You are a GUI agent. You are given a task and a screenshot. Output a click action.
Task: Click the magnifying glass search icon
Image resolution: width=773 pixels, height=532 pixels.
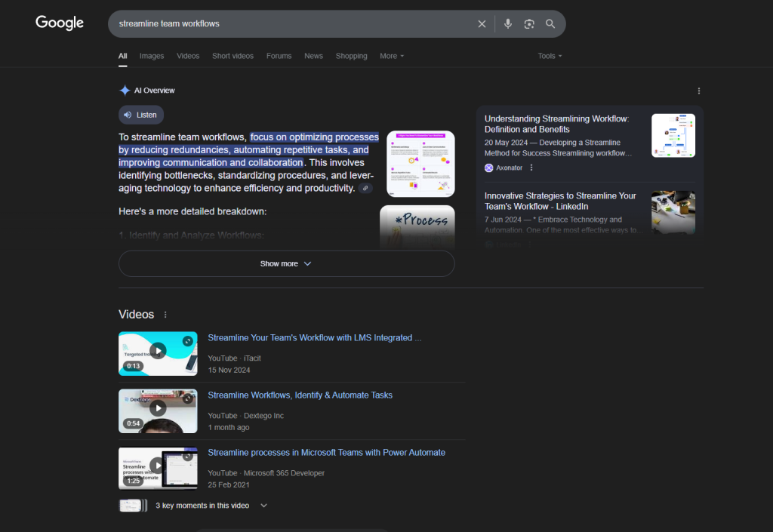pyautogui.click(x=550, y=23)
